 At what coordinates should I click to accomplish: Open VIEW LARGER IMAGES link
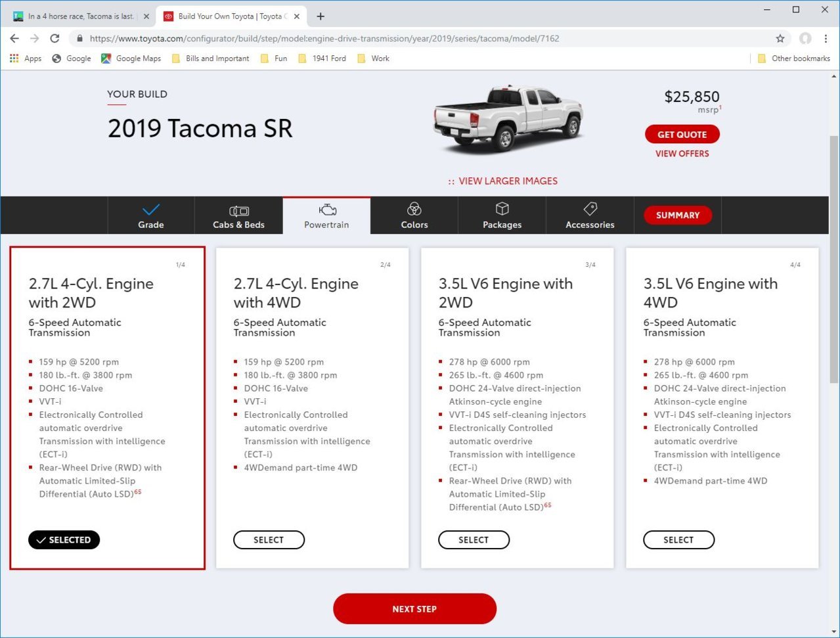click(x=503, y=181)
